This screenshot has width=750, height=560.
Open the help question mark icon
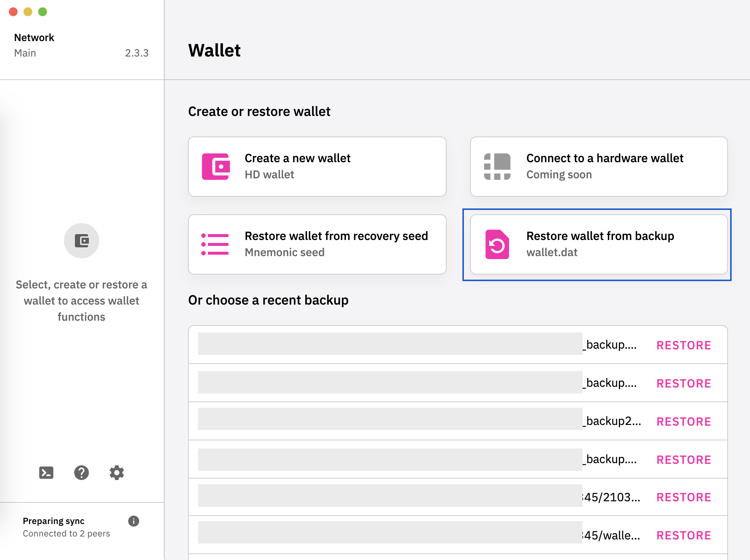(82, 473)
